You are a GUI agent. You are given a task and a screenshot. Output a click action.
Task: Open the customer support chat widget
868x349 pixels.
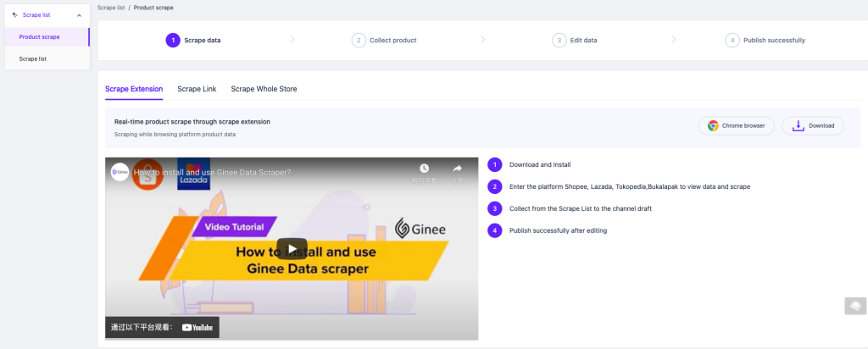click(x=855, y=306)
